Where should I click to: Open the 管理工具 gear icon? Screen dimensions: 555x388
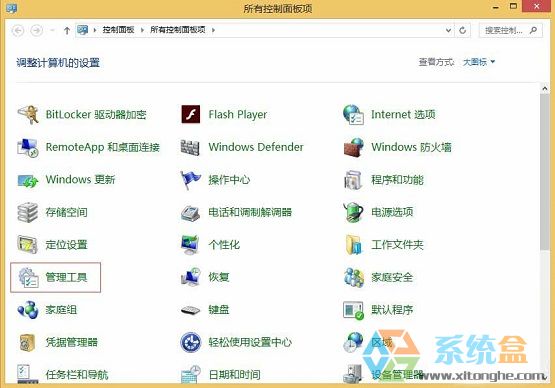click(28, 278)
